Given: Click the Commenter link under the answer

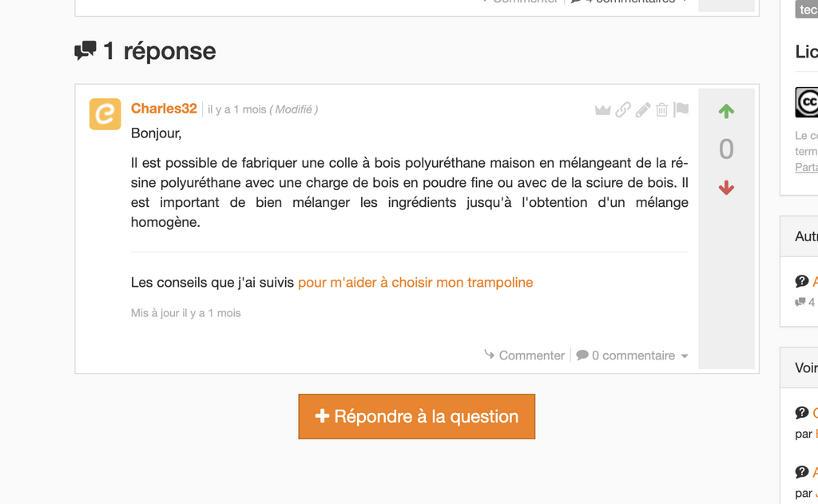Looking at the screenshot, I should [x=531, y=355].
